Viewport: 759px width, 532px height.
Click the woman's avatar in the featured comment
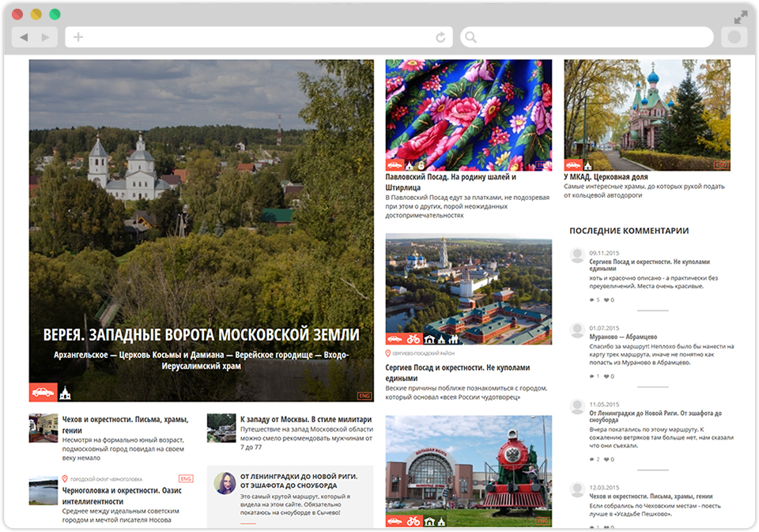[225, 483]
